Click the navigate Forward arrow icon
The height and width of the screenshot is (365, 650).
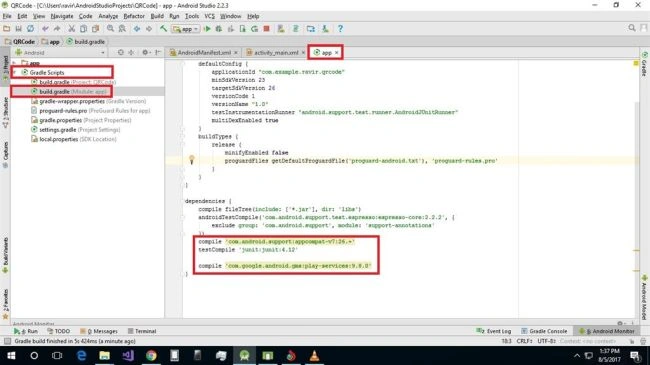pyautogui.click(x=149, y=29)
